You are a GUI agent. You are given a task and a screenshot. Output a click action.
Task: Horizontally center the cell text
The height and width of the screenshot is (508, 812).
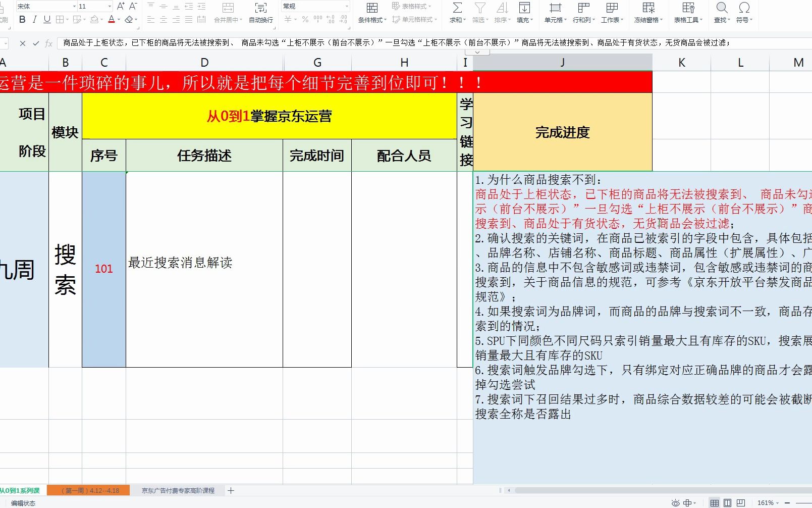click(164, 19)
